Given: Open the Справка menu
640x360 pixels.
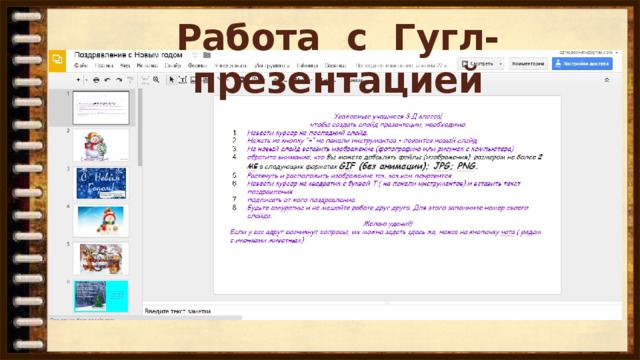Looking at the screenshot, I should coord(336,65).
